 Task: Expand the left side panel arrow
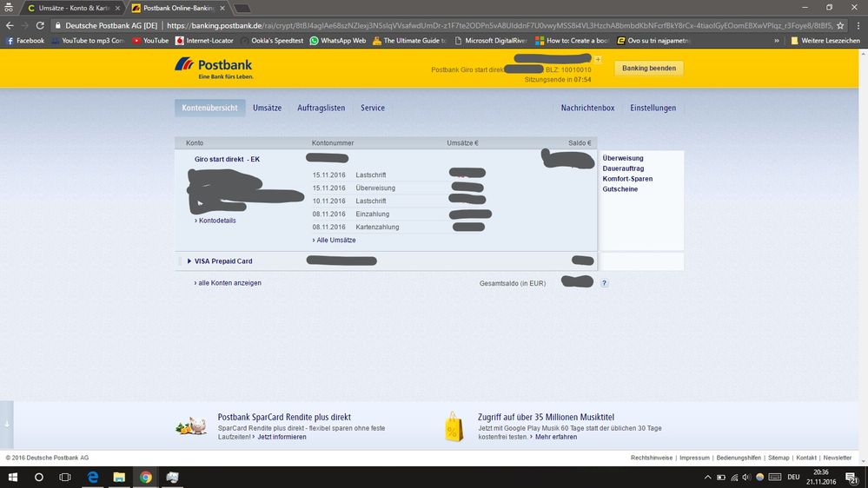coord(7,425)
